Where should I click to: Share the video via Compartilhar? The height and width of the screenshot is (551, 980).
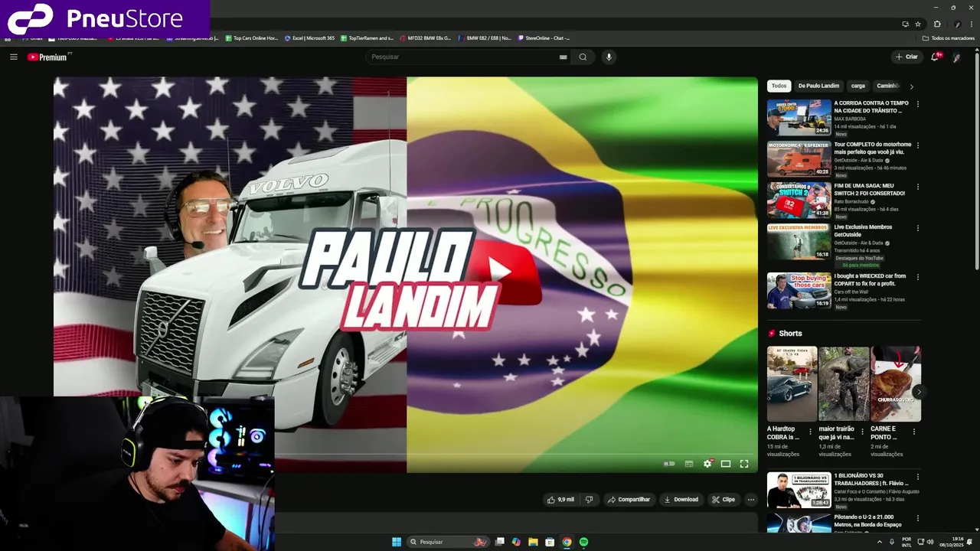(x=629, y=500)
